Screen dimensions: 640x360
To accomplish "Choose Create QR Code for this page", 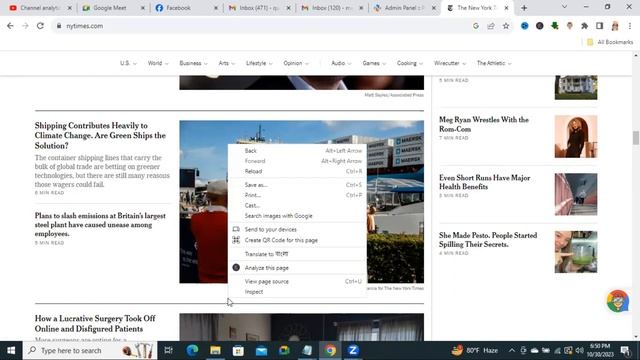I will click(297, 240).
